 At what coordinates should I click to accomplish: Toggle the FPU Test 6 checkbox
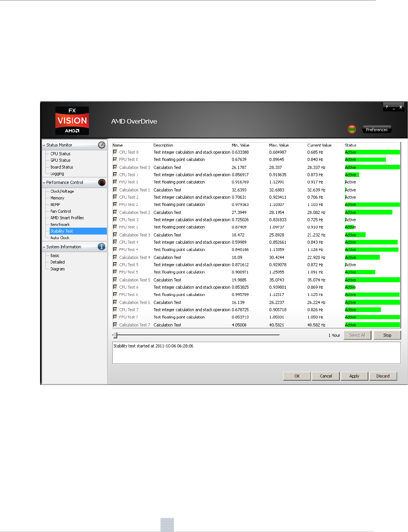(115, 294)
